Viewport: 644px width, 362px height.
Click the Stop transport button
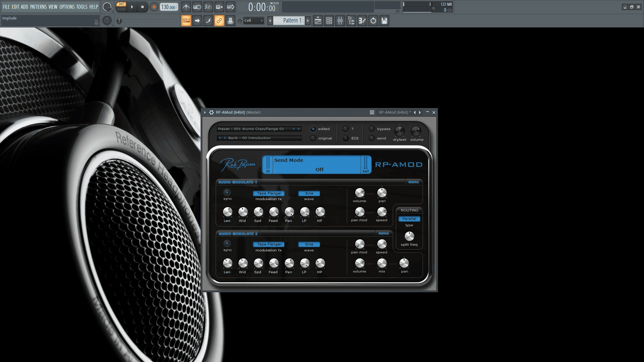(x=143, y=7)
